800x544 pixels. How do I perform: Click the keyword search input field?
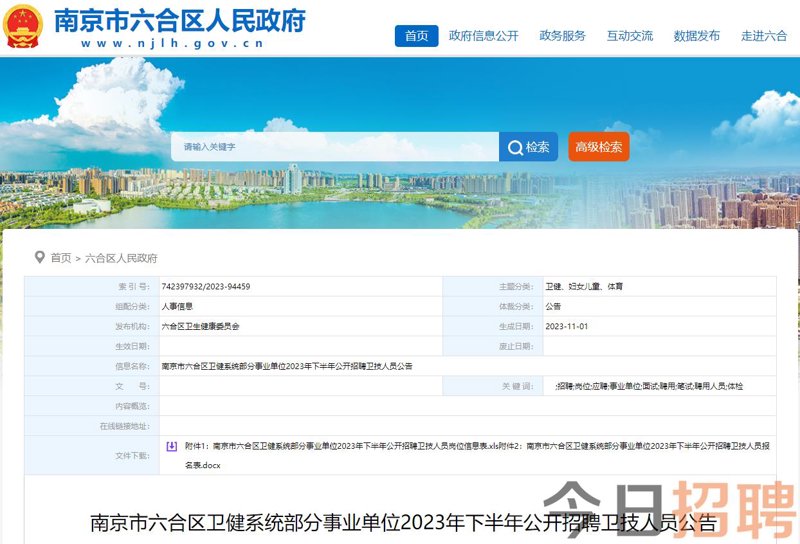[x=335, y=146]
